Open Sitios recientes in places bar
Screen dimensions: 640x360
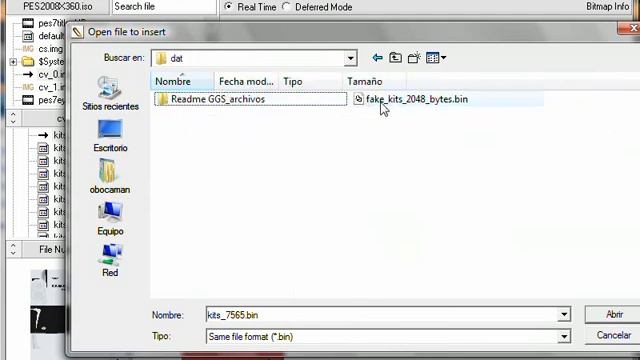[x=110, y=93]
